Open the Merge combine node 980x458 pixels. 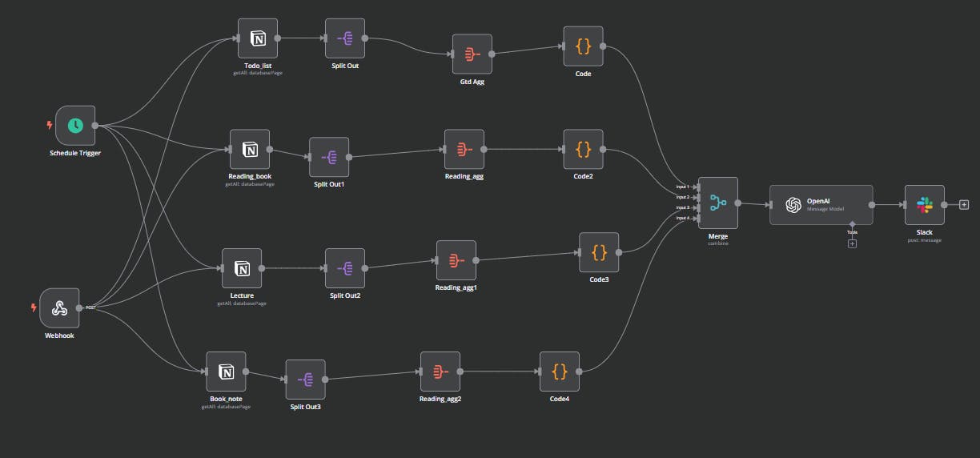pyautogui.click(x=717, y=203)
